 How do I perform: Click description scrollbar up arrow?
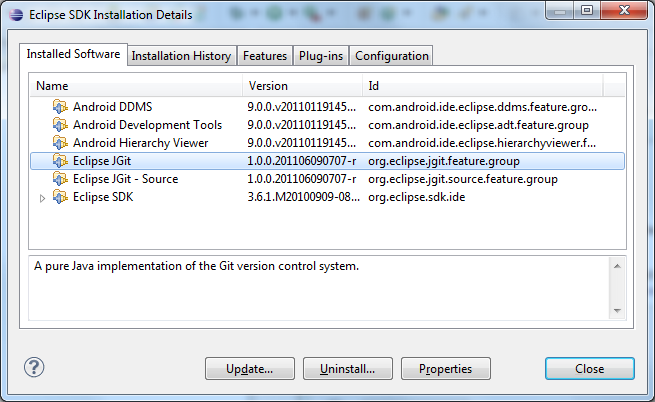[x=617, y=266]
